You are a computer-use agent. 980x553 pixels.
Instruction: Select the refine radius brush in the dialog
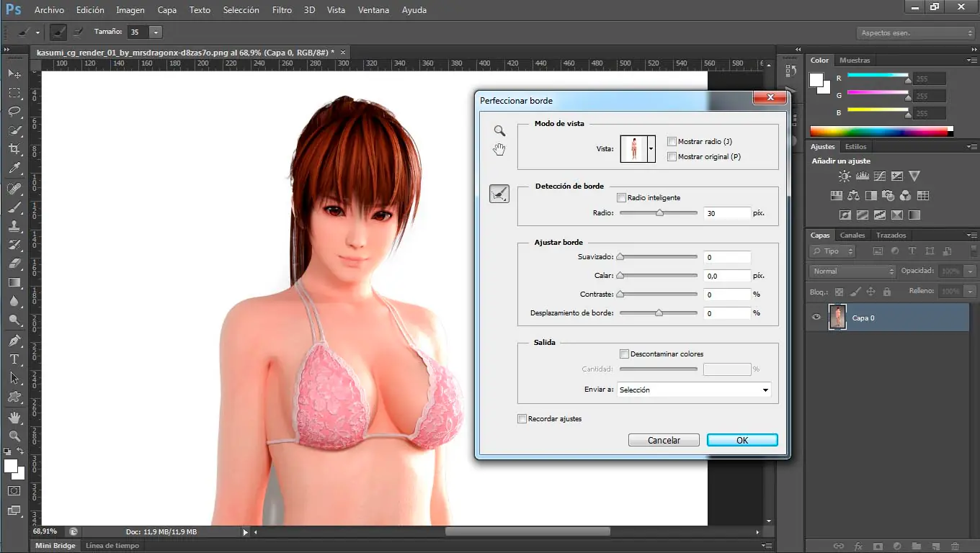[499, 193]
